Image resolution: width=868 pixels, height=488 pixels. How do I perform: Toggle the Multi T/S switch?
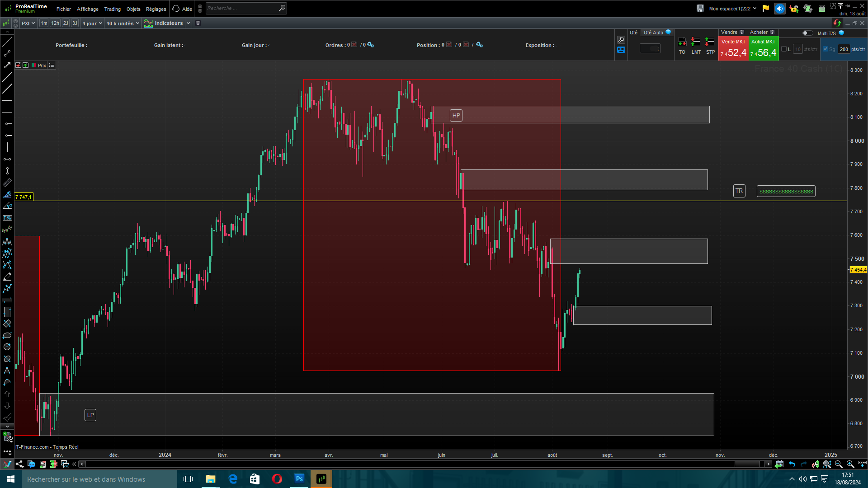click(x=807, y=33)
